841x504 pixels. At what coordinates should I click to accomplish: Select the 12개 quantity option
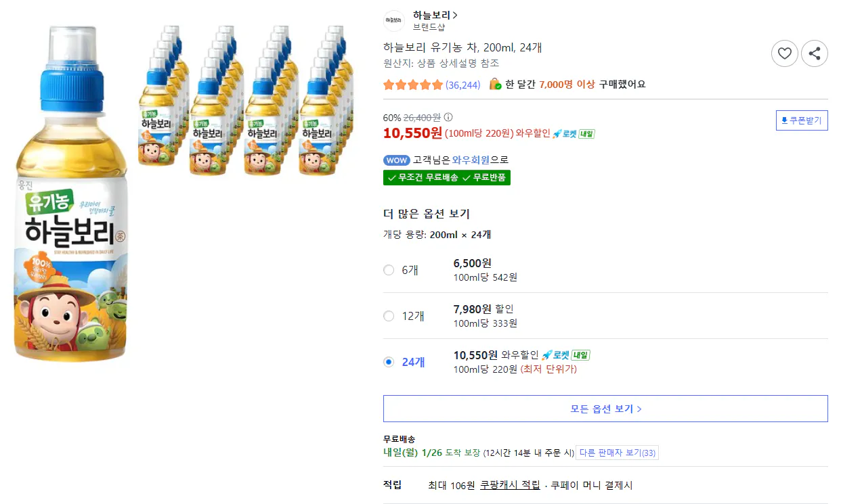[388, 316]
